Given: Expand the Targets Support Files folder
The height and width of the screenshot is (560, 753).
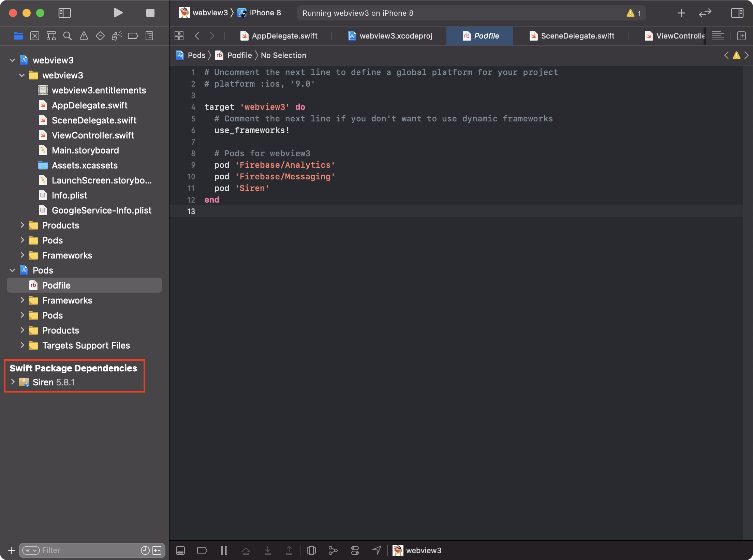Looking at the screenshot, I should (22, 345).
